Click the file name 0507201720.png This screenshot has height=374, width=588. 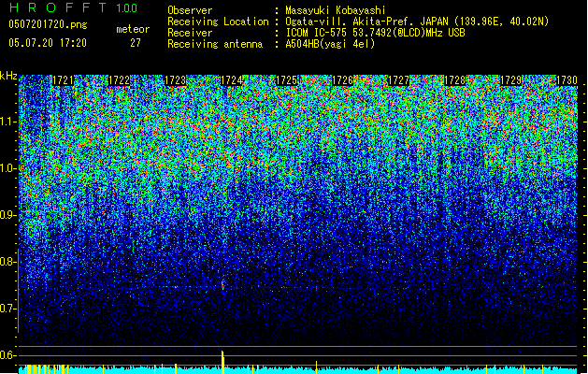click(48, 24)
